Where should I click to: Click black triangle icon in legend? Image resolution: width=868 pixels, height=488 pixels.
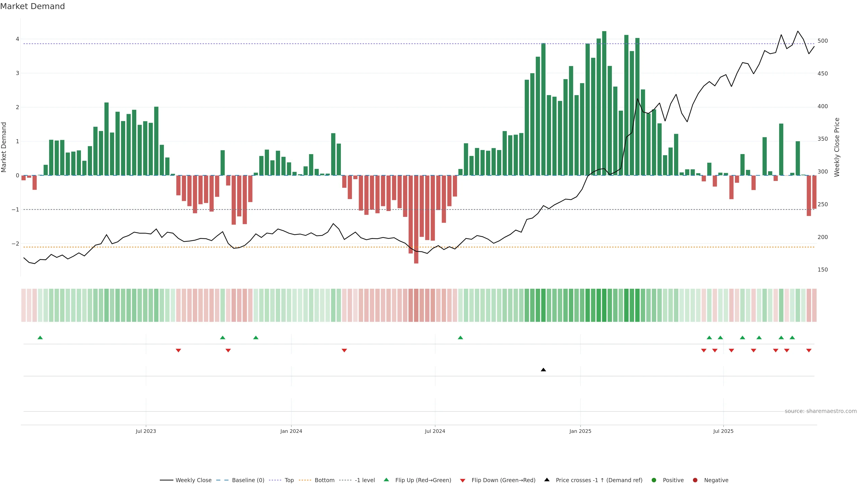click(547, 480)
